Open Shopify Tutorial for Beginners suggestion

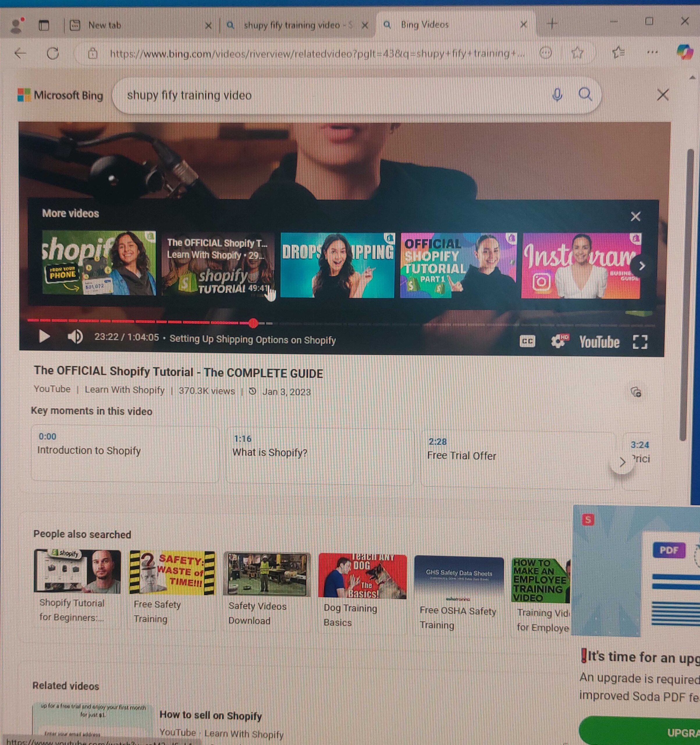tap(77, 588)
